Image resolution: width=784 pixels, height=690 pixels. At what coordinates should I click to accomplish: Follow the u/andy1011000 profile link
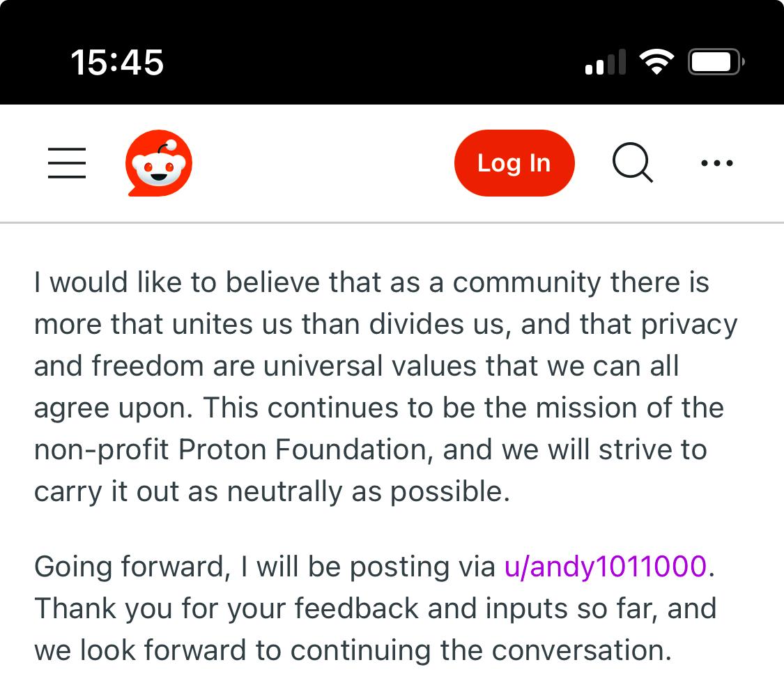pos(605,567)
